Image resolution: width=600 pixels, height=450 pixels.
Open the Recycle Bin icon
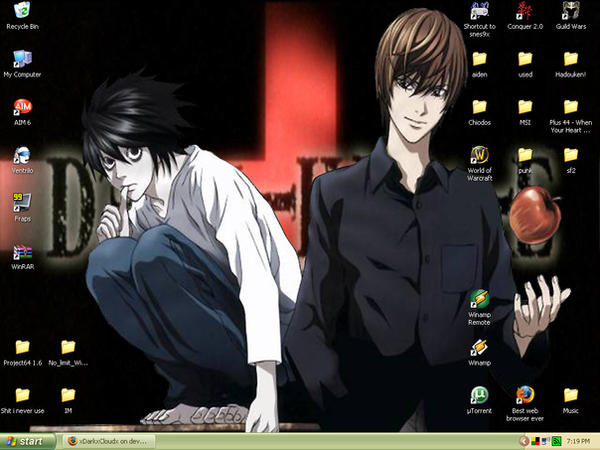tap(22, 11)
